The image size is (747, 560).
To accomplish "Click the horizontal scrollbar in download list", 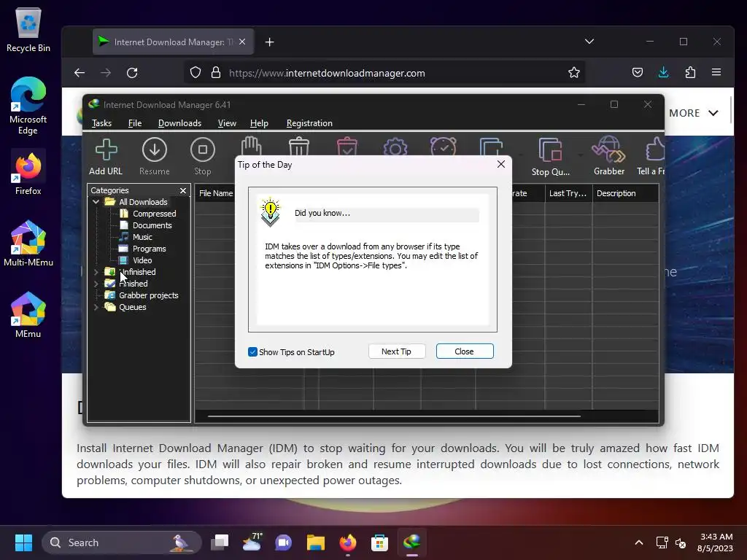I will point(394,416).
